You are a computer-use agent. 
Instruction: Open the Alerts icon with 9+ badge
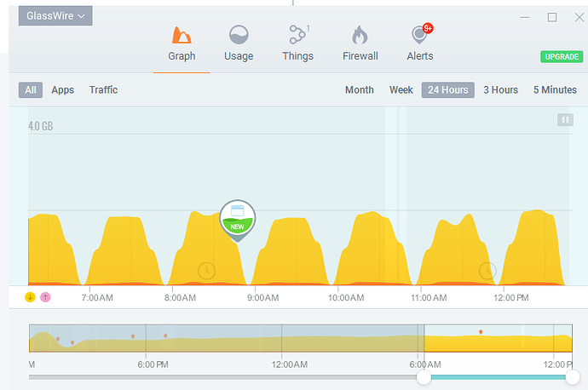(419, 35)
